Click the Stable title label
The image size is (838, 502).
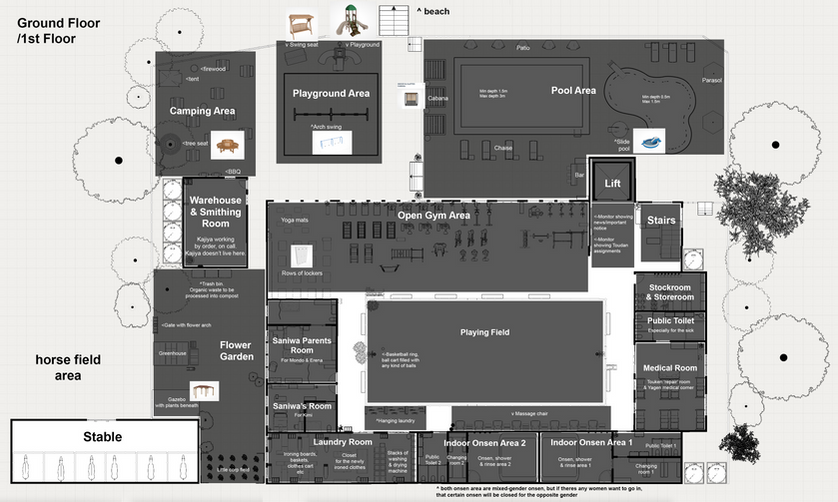coord(103,437)
